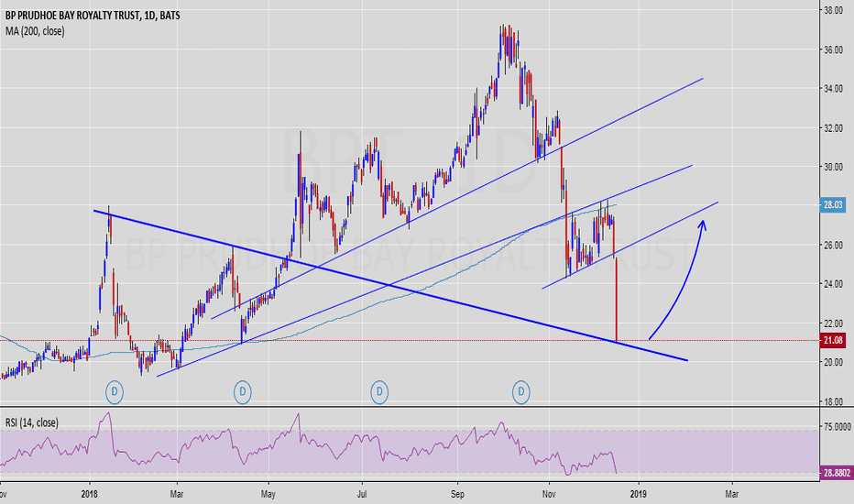The image size is (854, 504).
Task: Click the 38.00 price scale label
Action: 833,10
